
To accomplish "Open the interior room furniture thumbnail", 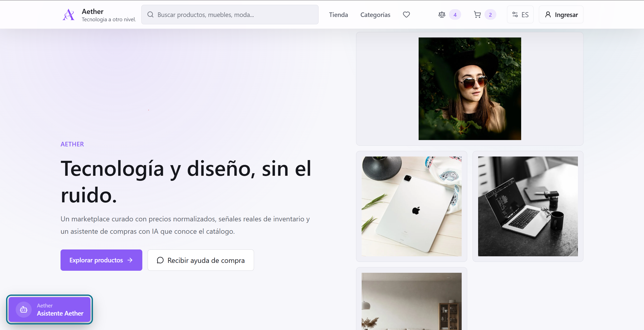I will coord(412,301).
